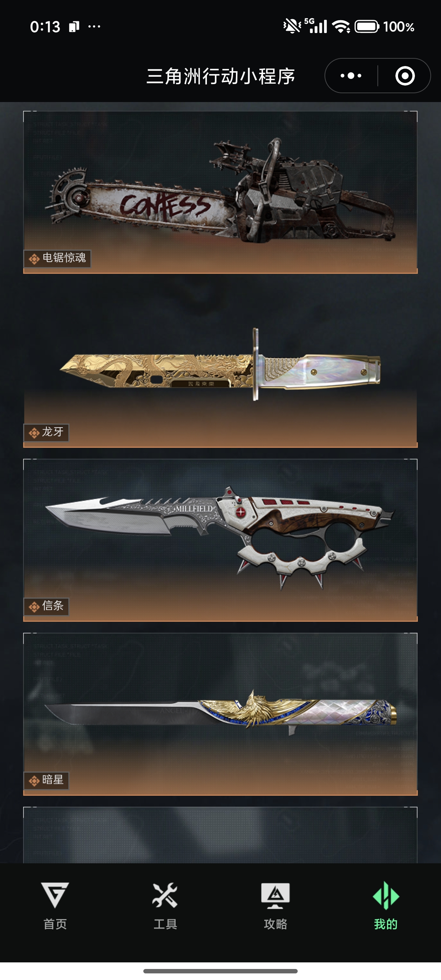
Task: Open the mini program more options menu
Action: [351, 76]
